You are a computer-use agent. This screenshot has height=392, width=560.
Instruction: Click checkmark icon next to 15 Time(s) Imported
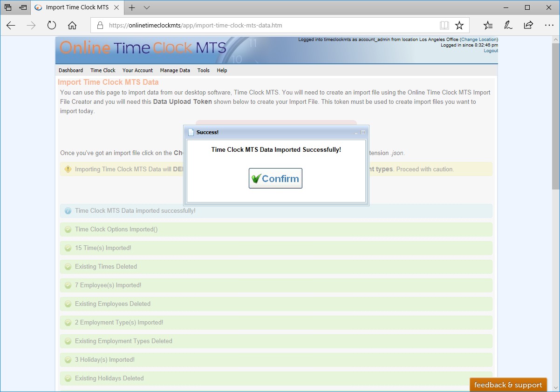click(68, 248)
